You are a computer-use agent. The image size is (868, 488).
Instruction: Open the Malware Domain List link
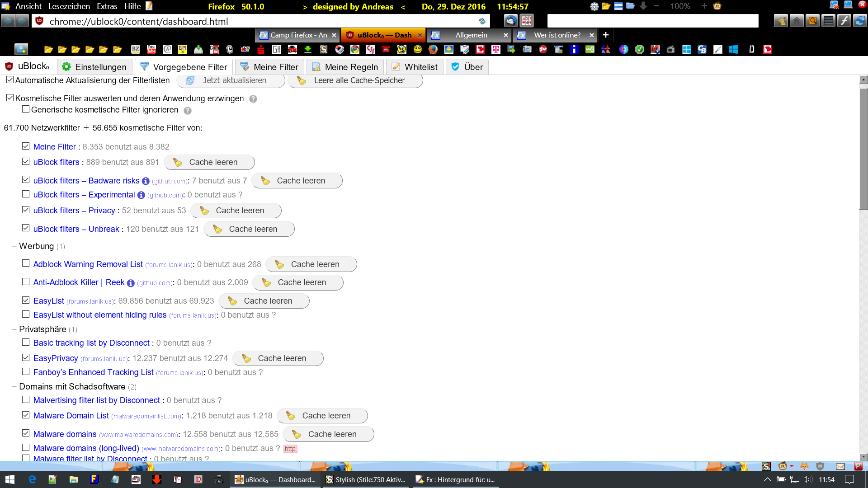(71, 416)
